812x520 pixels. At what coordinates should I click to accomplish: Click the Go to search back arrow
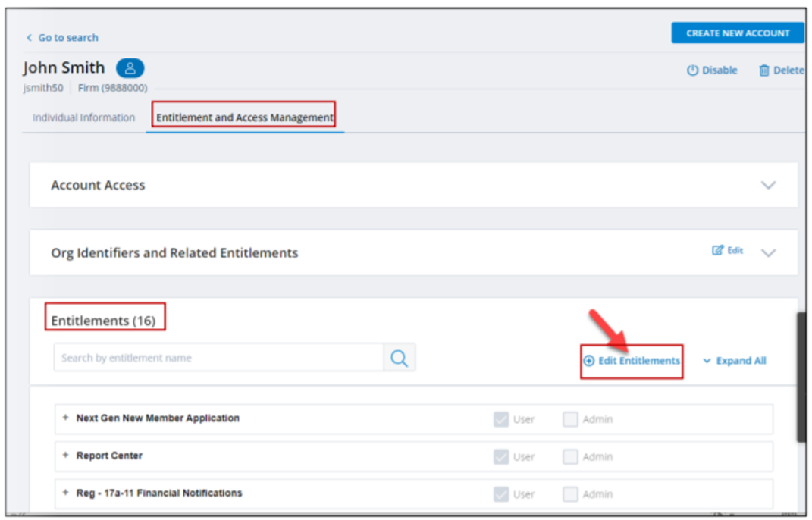point(30,38)
